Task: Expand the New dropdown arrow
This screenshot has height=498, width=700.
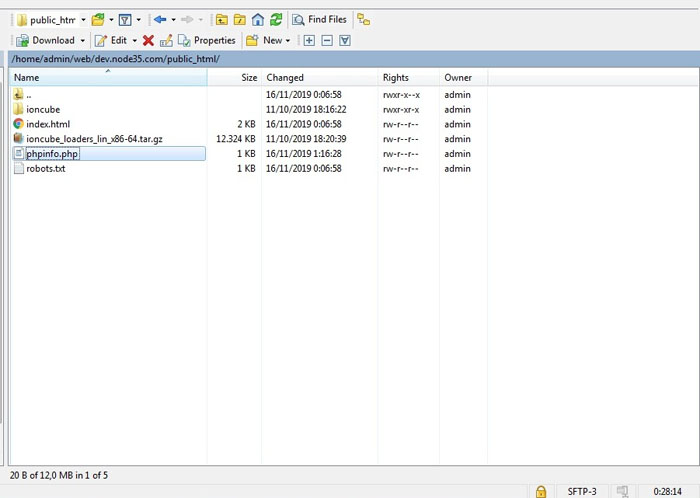Action: point(288,41)
